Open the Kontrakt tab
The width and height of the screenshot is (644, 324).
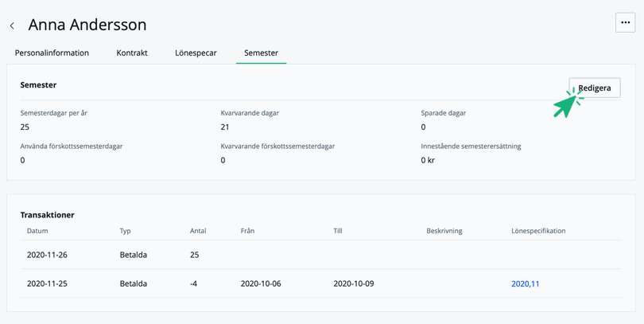tap(132, 53)
